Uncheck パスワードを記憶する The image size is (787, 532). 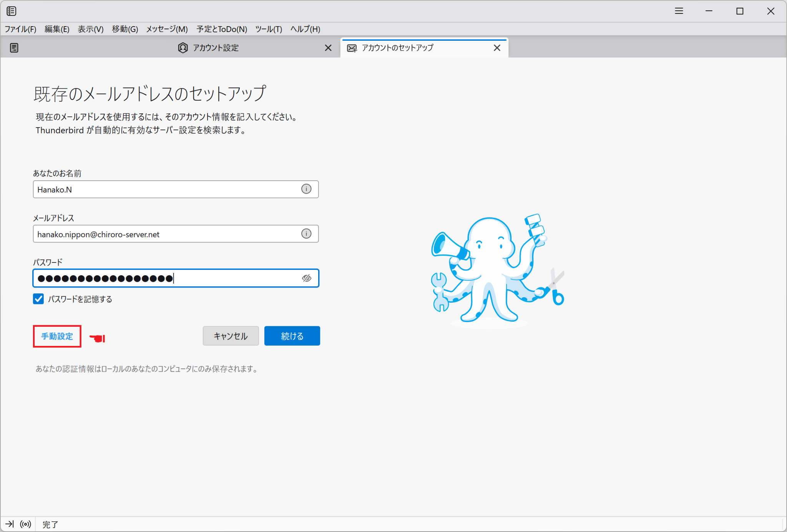coord(38,299)
